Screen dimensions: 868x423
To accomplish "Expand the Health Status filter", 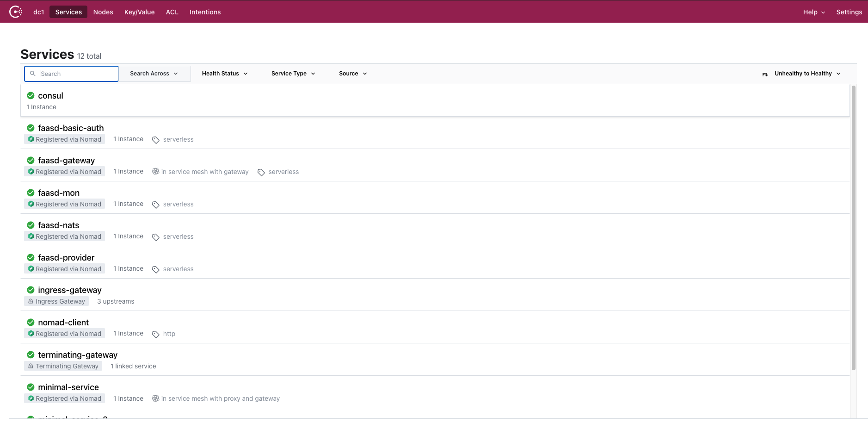I will tap(225, 74).
